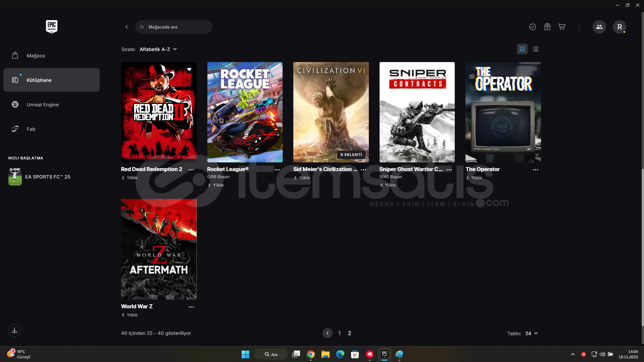Open Mağaza in the sidebar
The height and width of the screenshot is (362, 644).
(x=36, y=56)
